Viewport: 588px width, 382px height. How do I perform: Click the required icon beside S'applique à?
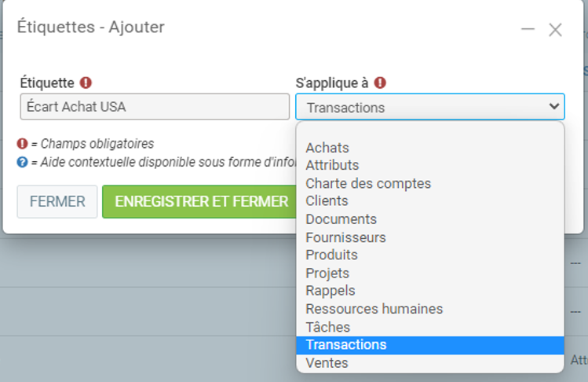pos(380,83)
